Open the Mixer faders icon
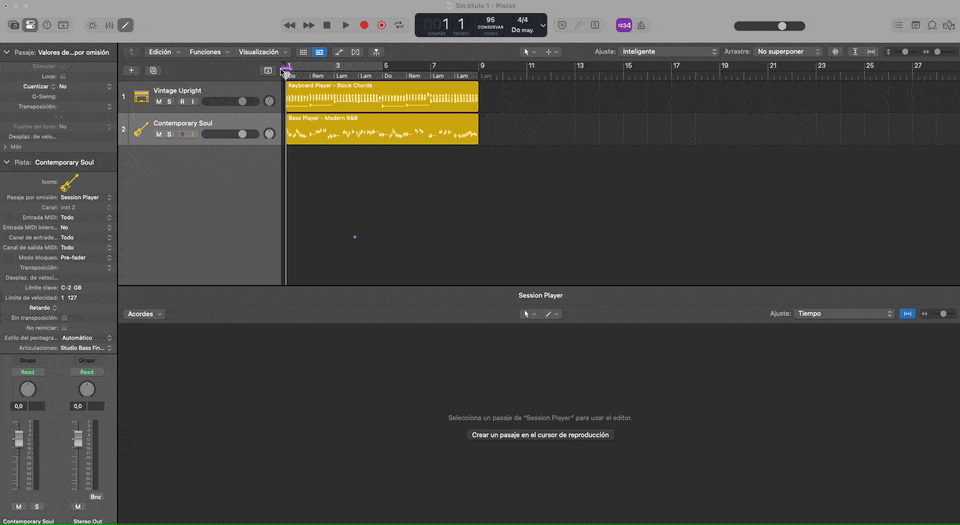 (x=109, y=25)
